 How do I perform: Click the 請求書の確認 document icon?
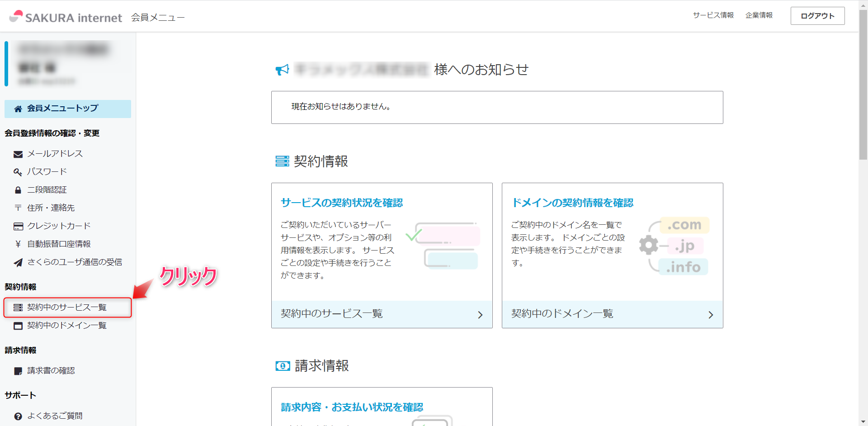coord(18,371)
